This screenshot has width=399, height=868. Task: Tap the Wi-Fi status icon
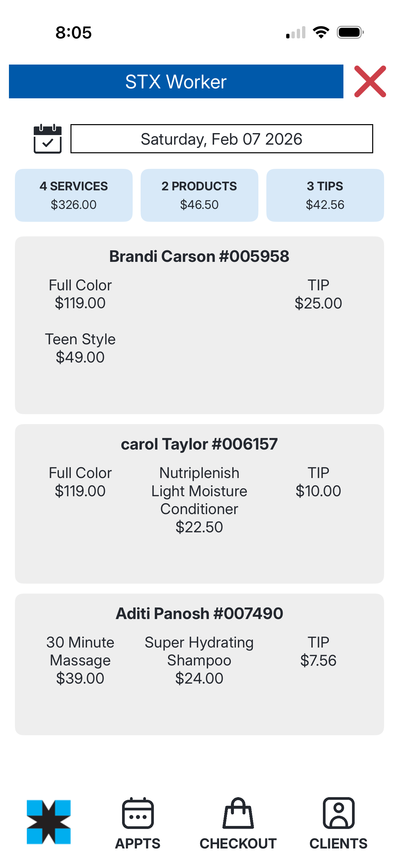click(321, 33)
